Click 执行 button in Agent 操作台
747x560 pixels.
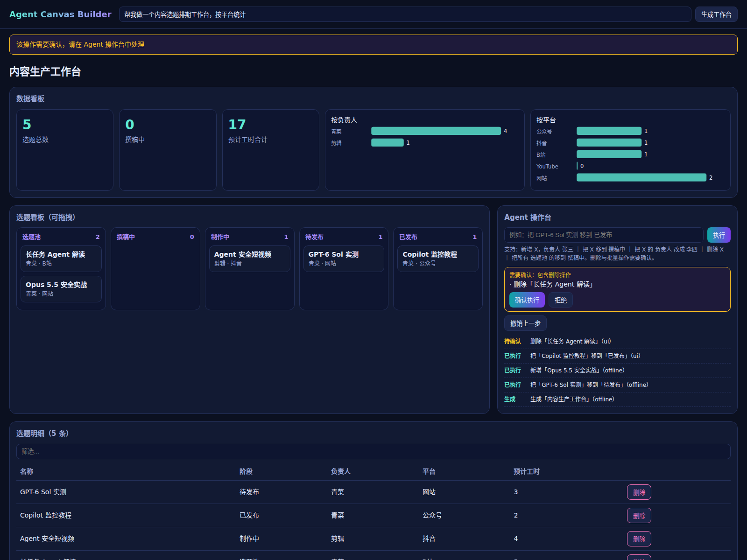[719, 235]
